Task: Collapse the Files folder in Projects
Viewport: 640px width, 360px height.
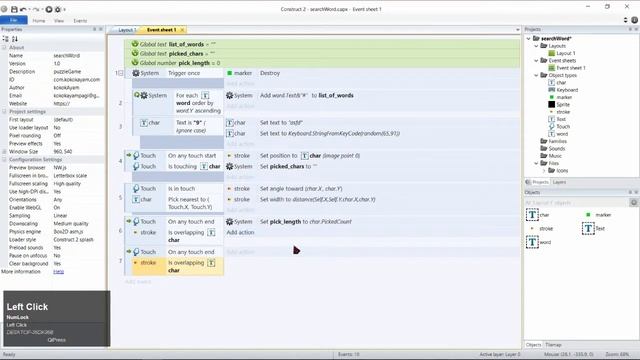Action: (x=536, y=163)
